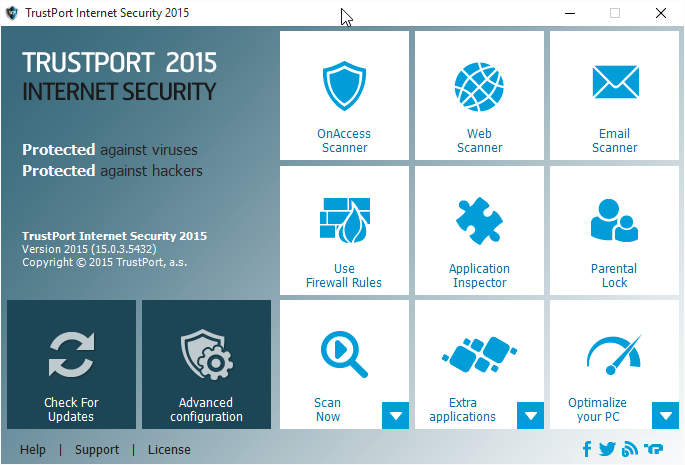Click 'Protected against viruses' status text
The height and width of the screenshot is (465, 685).
click(x=110, y=150)
